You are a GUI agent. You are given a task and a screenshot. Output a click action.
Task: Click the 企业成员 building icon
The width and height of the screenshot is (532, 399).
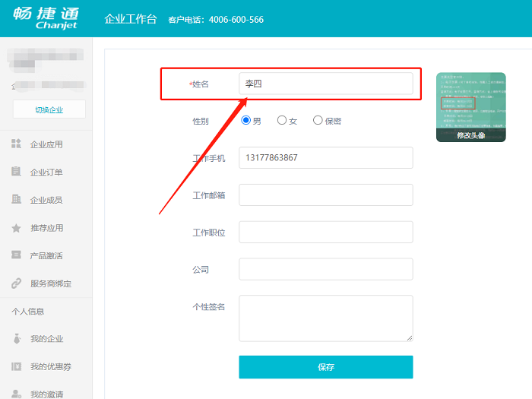tap(16, 199)
